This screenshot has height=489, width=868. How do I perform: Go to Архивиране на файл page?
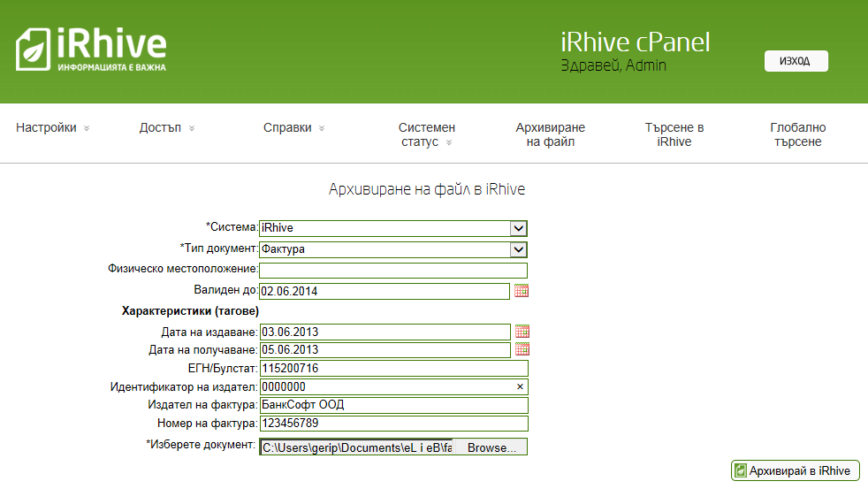coord(551,134)
